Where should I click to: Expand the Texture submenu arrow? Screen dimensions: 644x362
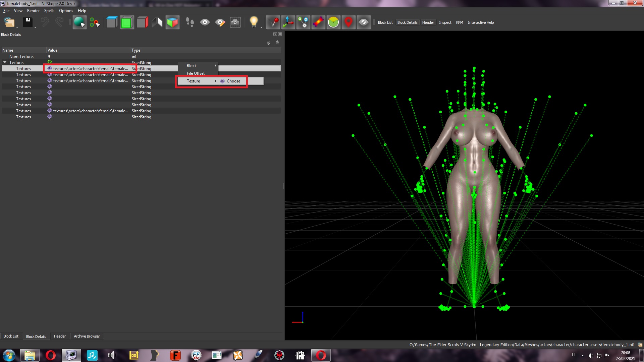click(x=215, y=81)
